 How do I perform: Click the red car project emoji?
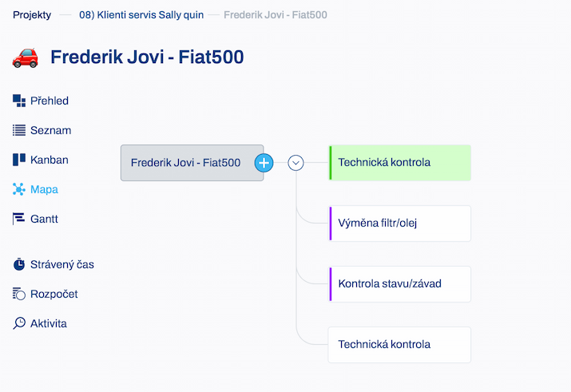click(25, 57)
